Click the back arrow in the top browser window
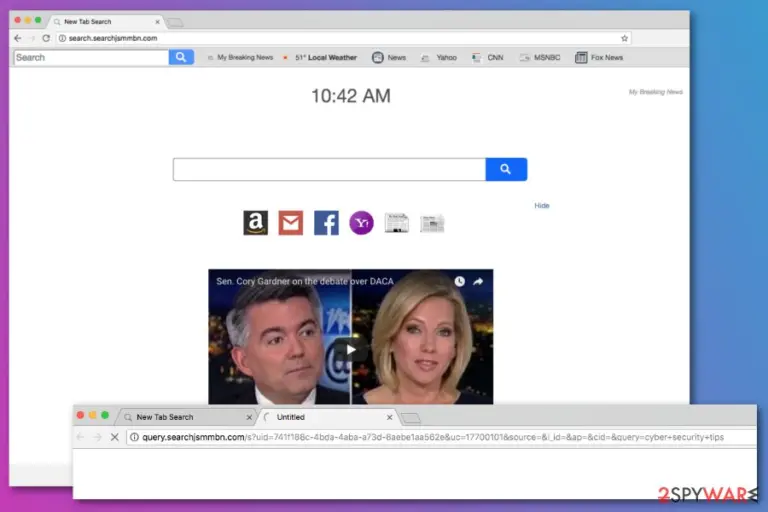Screen dimensions: 768x512 point(18,38)
